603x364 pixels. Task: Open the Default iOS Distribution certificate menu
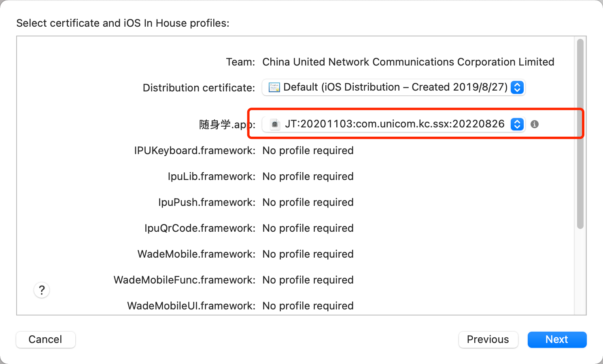point(393,87)
